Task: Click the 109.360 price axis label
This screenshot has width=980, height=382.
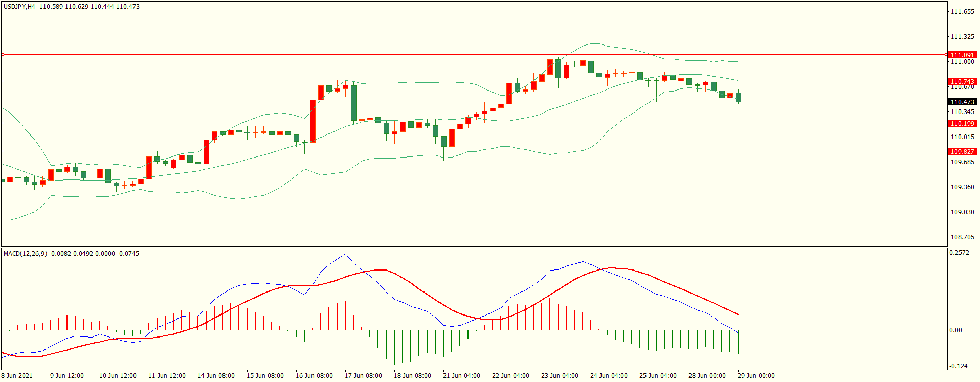Action: point(962,187)
